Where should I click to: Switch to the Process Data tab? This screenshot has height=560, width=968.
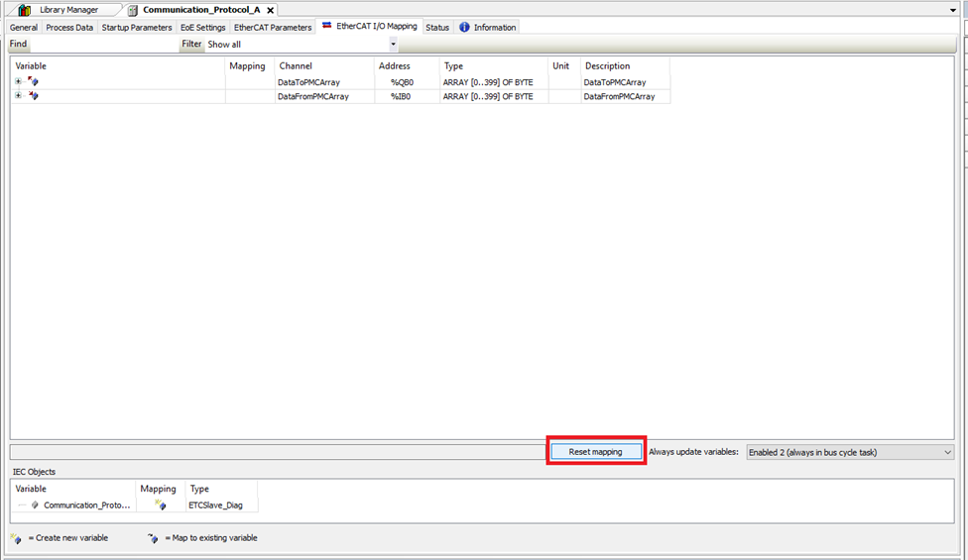(69, 28)
